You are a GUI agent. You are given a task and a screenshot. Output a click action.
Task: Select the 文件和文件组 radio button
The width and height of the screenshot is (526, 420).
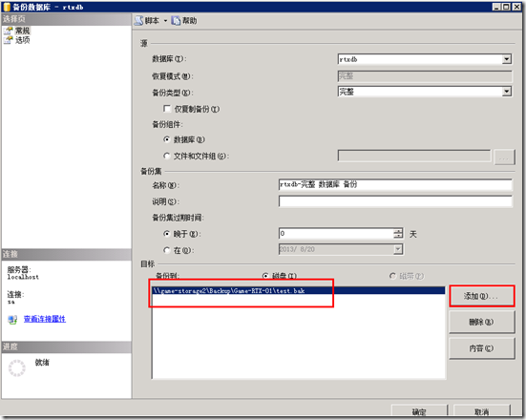pyautogui.click(x=166, y=156)
